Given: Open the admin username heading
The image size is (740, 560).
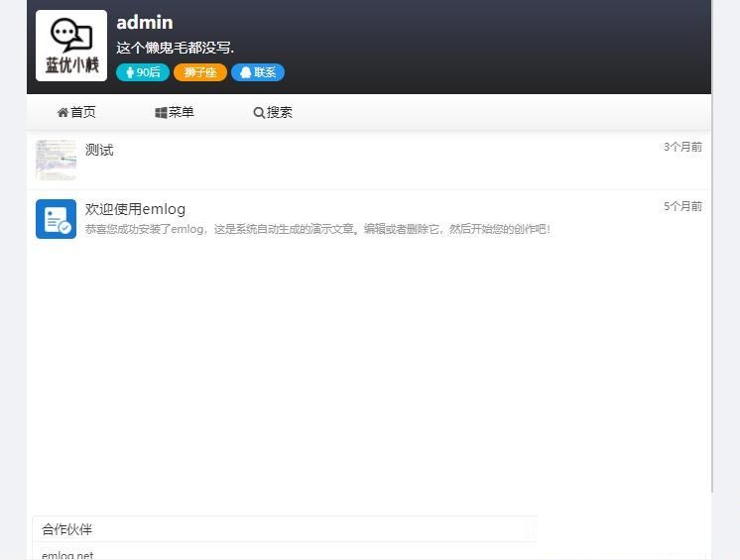Looking at the screenshot, I should [x=144, y=22].
